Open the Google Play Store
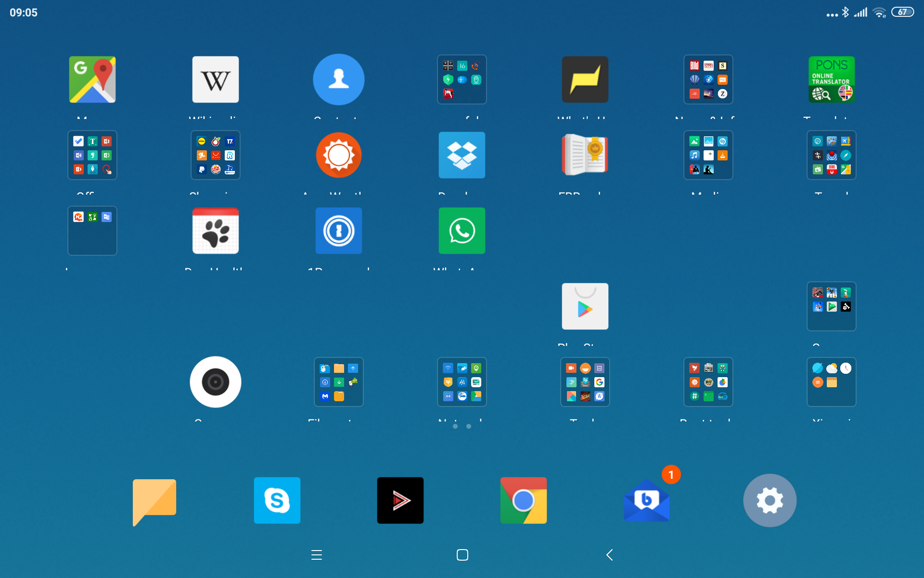 585,306
